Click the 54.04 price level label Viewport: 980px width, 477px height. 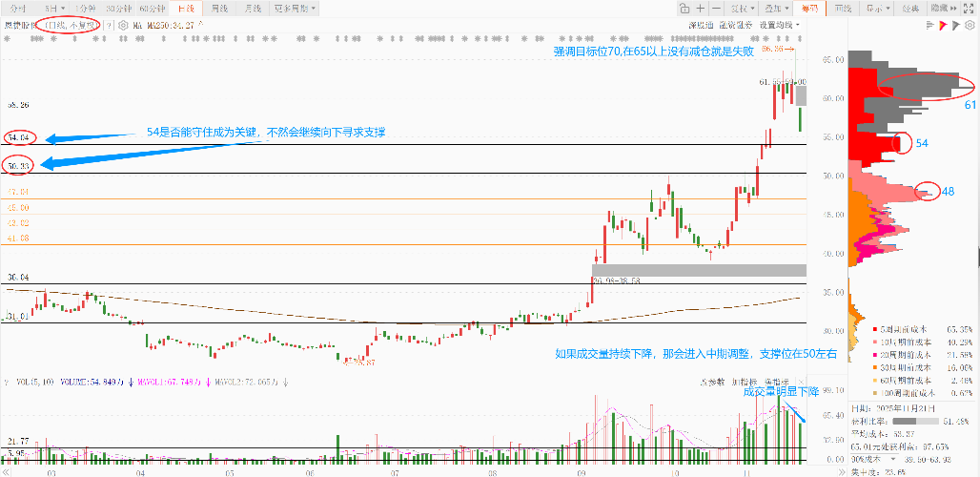19,136
